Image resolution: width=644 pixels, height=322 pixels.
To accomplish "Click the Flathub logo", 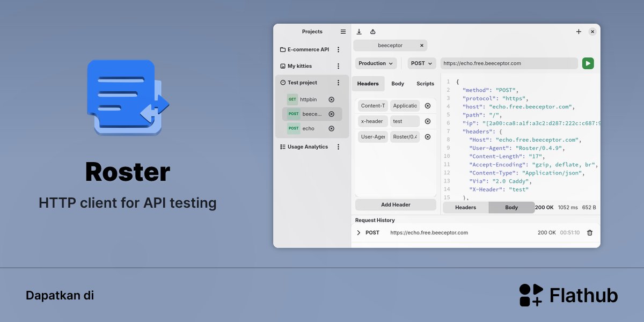I will click(x=568, y=295).
